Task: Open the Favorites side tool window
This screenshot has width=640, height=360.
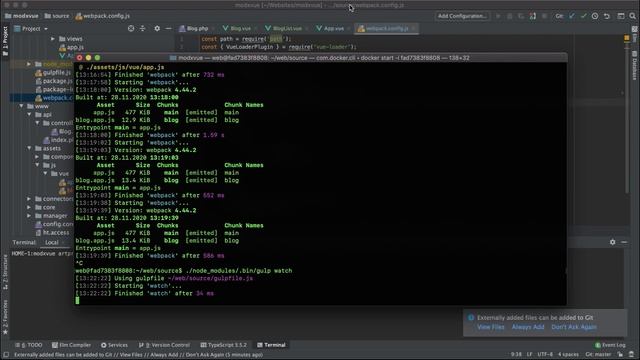Action: click(x=5, y=317)
